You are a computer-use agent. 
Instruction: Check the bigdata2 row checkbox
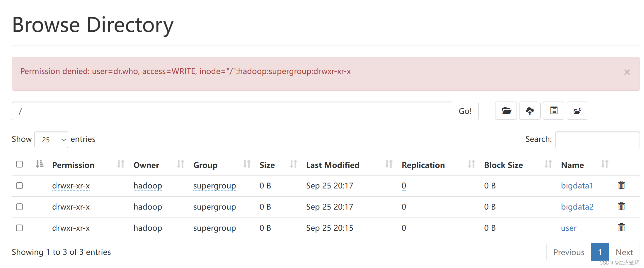pyautogui.click(x=19, y=207)
